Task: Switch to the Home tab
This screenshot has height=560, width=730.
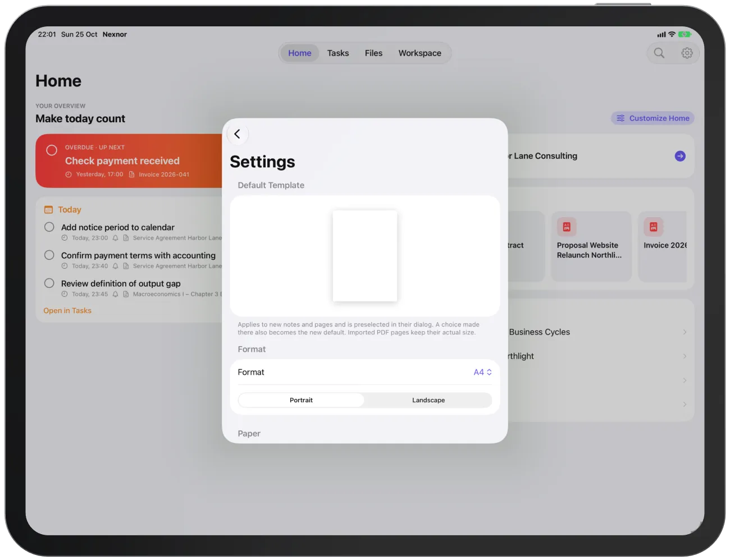Action: click(x=300, y=53)
